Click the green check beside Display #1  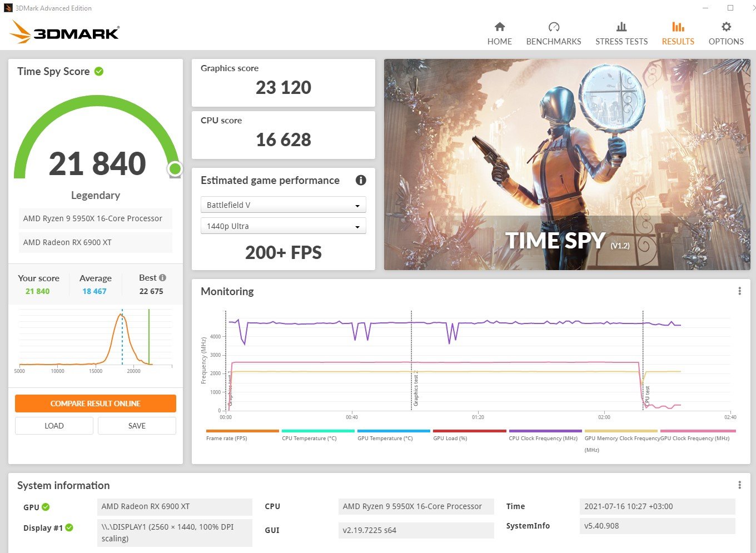click(69, 527)
